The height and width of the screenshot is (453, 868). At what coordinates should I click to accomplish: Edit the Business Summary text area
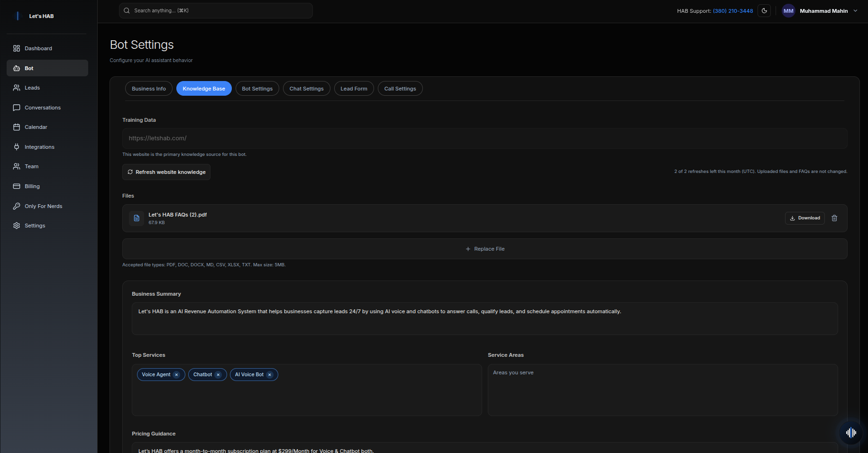click(485, 319)
